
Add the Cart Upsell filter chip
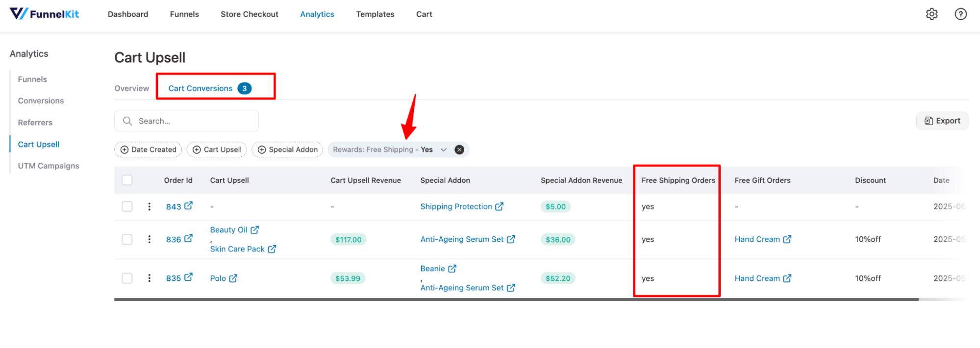(217, 149)
